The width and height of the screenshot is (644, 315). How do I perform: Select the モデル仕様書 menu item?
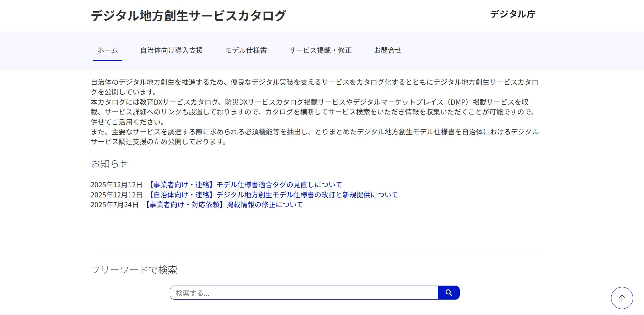[x=246, y=50]
